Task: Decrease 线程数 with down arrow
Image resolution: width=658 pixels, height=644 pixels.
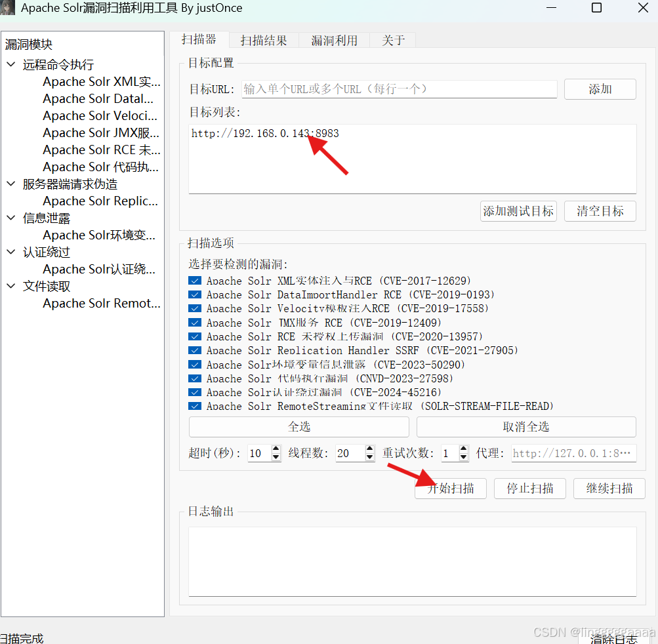Action: point(370,457)
